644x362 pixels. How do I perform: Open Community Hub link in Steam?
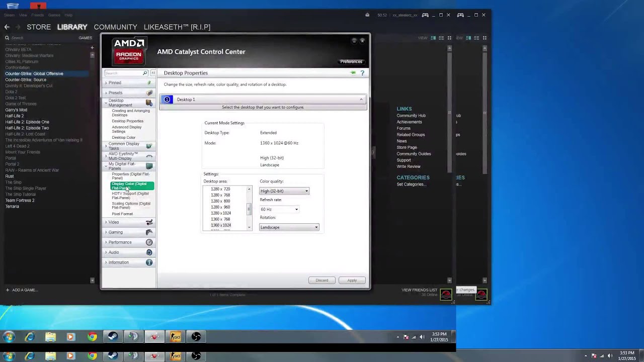411,116
